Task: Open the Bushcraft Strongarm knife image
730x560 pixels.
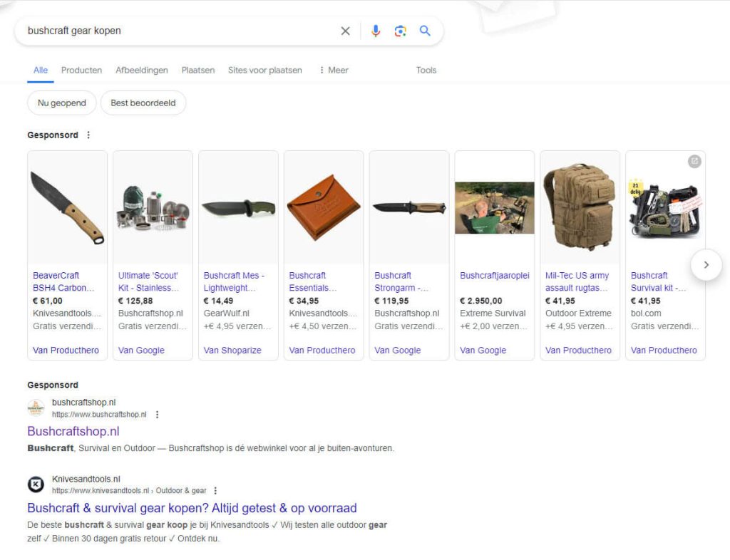Action: click(409, 207)
